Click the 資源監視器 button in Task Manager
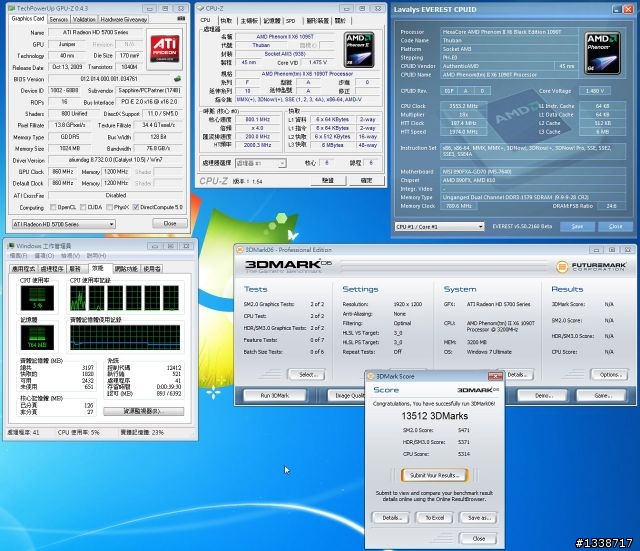 (143, 411)
